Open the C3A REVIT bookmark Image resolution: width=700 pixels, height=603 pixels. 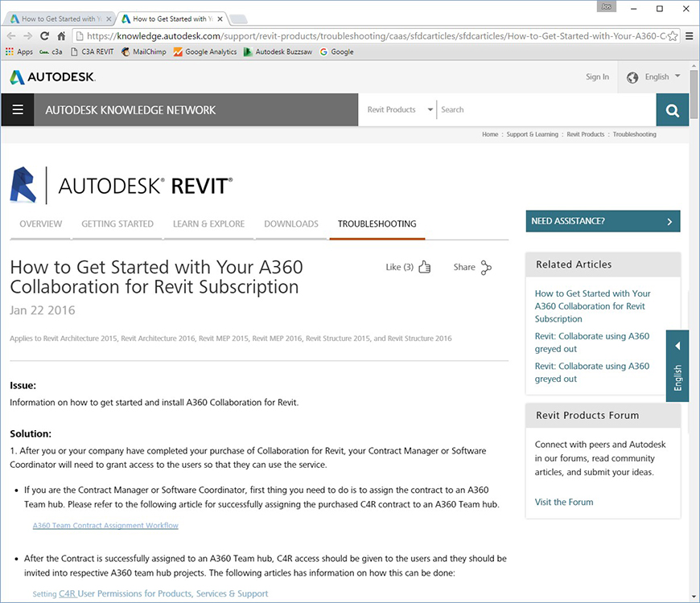tap(93, 51)
